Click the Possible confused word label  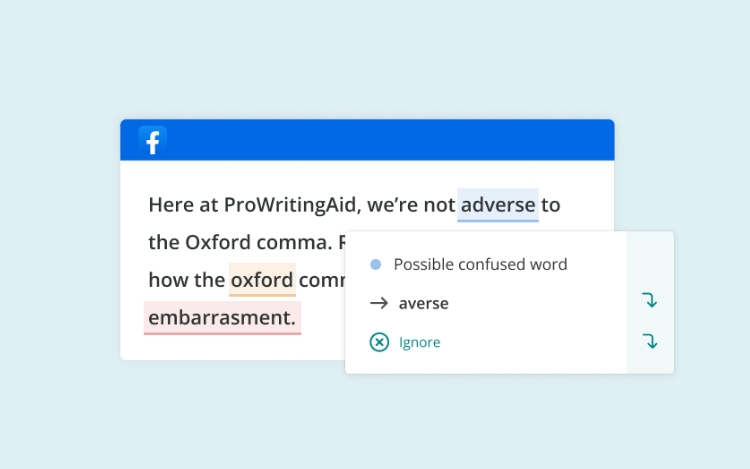tap(480, 264)
